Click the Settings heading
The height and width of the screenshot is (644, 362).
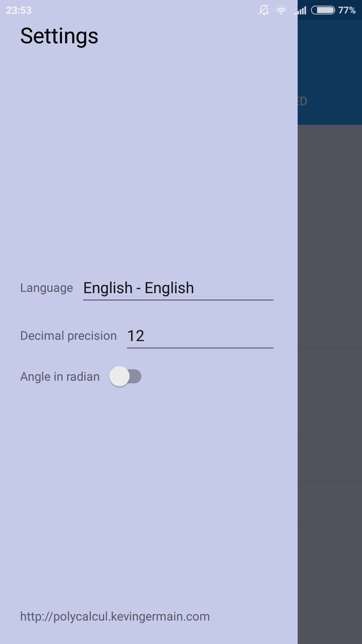[x=59, y=36]
